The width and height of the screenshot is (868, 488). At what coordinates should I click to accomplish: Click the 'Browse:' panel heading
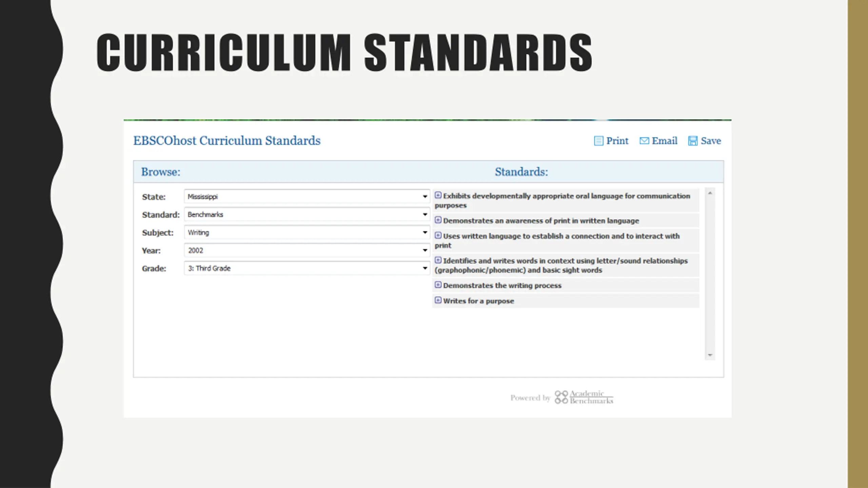coord(161,172)
